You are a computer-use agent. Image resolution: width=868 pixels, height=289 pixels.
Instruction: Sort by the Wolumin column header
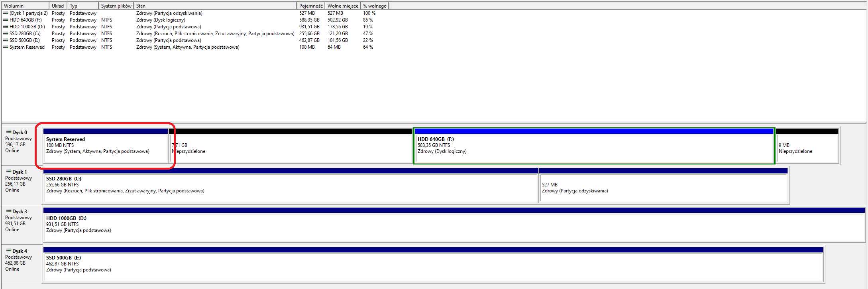coord(26,6)
